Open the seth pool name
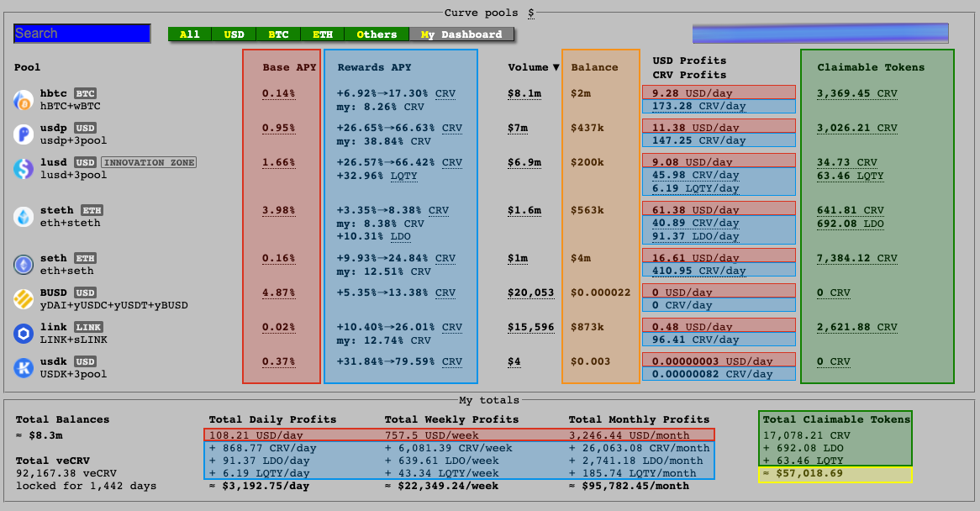 tap(53, 258)
